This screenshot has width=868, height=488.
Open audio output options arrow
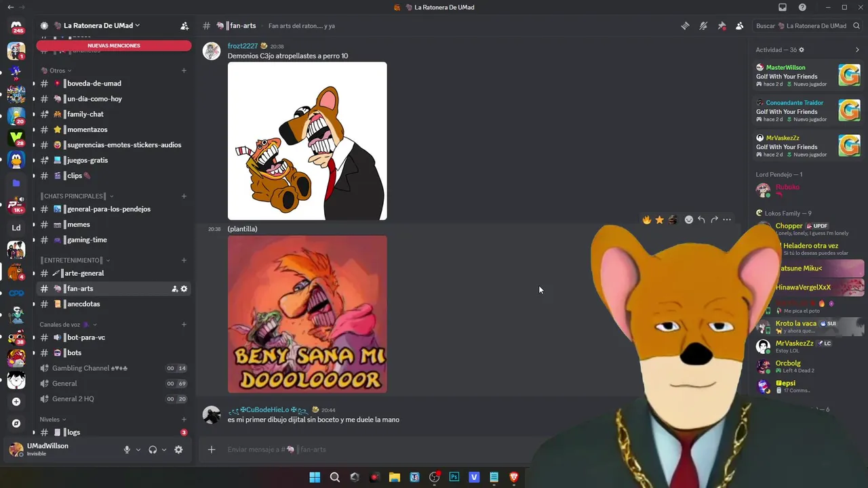[x=164, y=450]
